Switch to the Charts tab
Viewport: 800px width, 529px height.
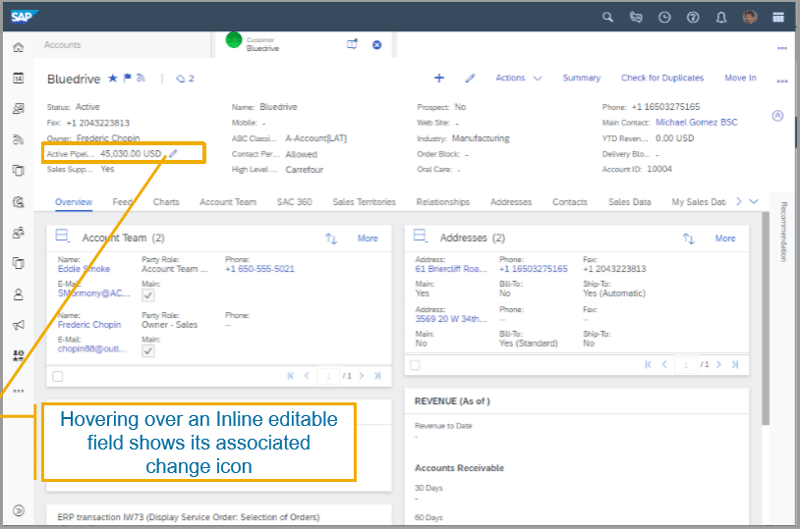tap(166, 202)
